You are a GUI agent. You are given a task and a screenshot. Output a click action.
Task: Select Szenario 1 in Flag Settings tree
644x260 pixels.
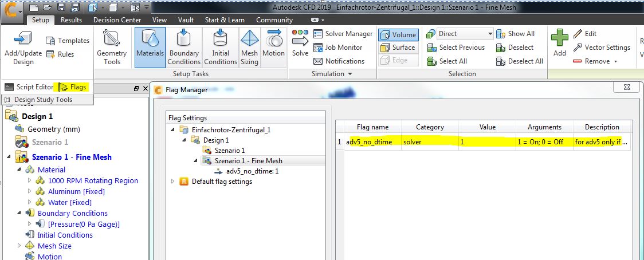coord(230,151)
